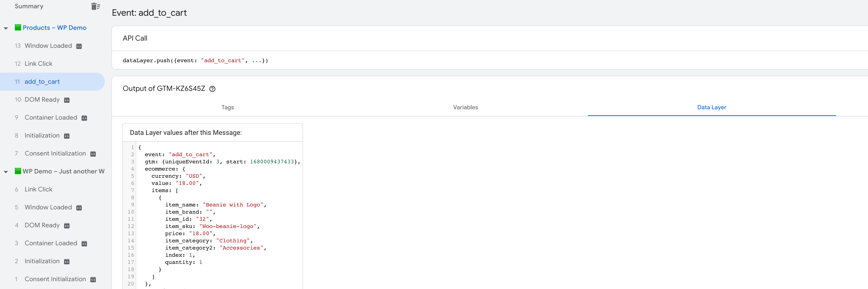Viewport: 868px width, 289px height.
Task: Click the Summary heading
Action: point(29,6)
